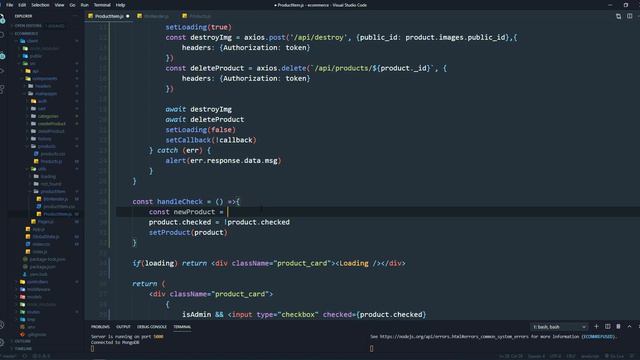Open the File menu

[x=9, y=5]
